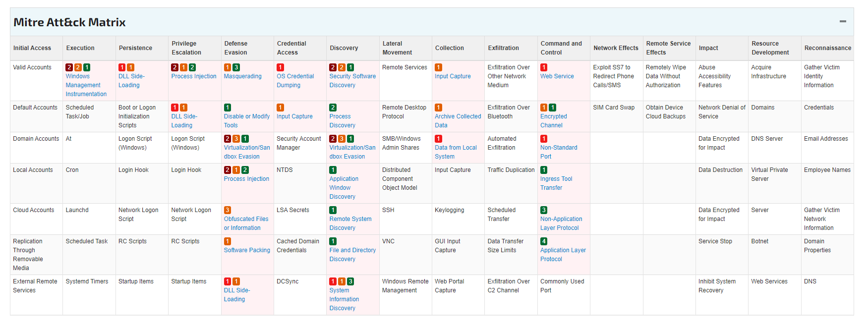
Task: Open Process Injection under Defense Evasion
Action: click(x=246, y=179)
